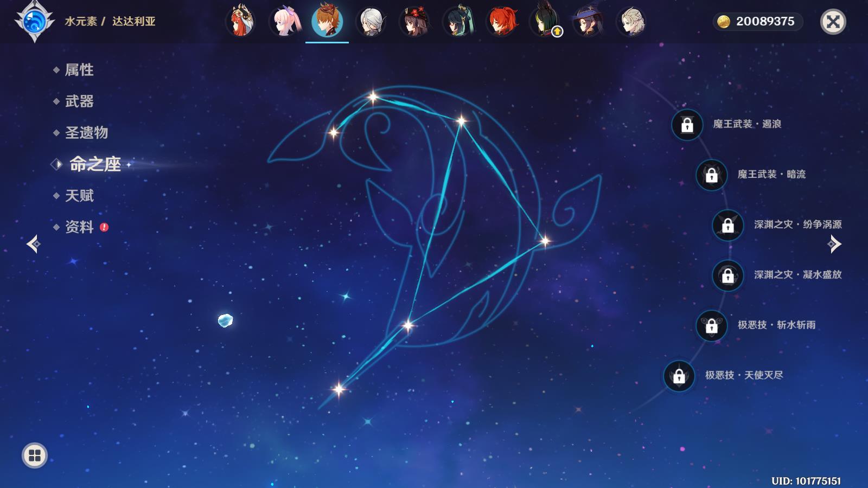Click the 极恶技・天使灭尽 label text

[744, 375]
